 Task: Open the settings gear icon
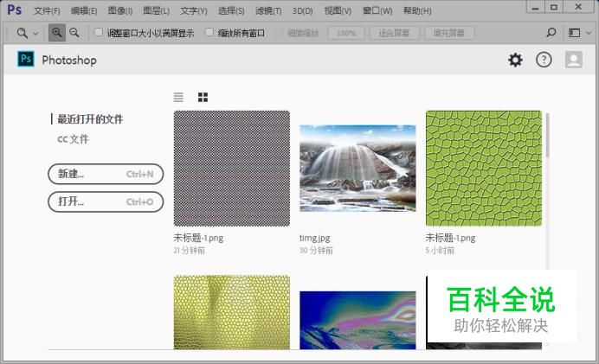click(x=515, y=60)
